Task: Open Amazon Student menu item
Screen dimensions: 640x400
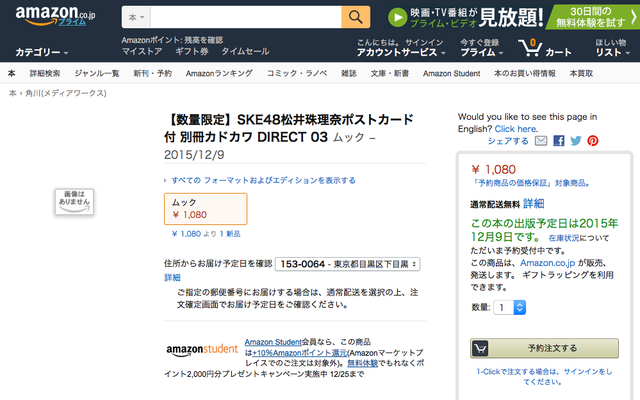Action: [x=451, y=73]
